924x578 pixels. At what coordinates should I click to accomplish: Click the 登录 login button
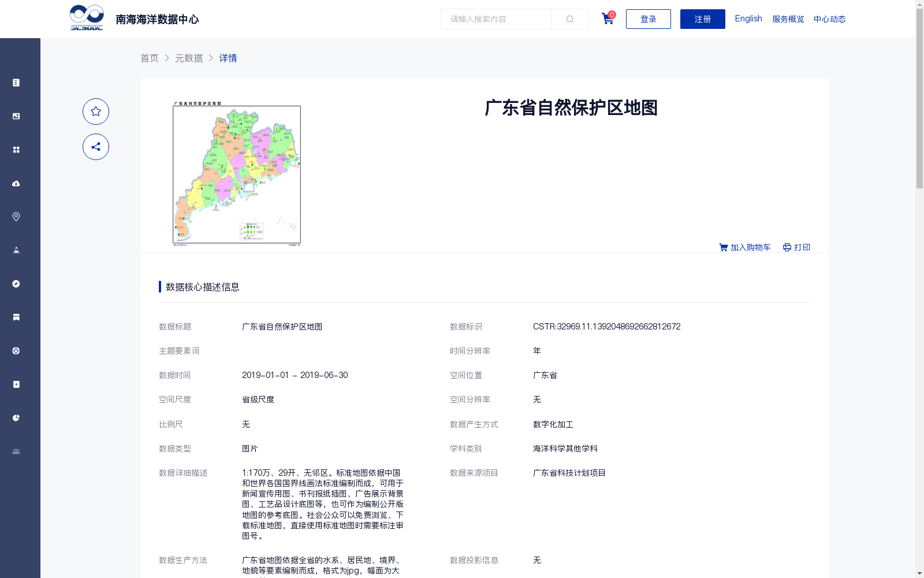649,19
